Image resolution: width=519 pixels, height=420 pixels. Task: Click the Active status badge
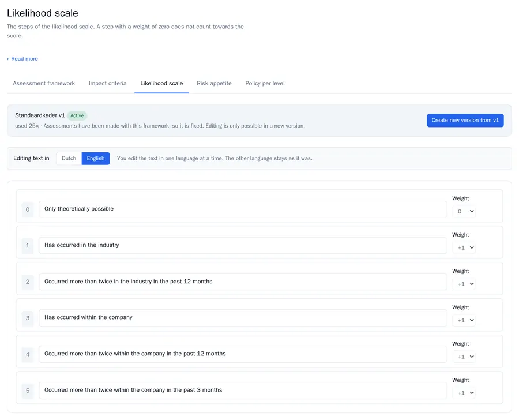point(77,115)
